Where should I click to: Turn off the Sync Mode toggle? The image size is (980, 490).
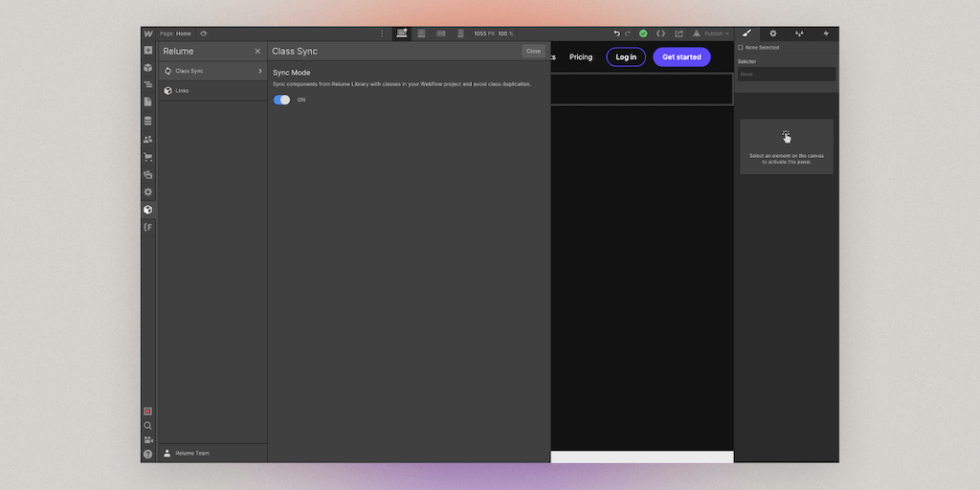coord(281,100)
